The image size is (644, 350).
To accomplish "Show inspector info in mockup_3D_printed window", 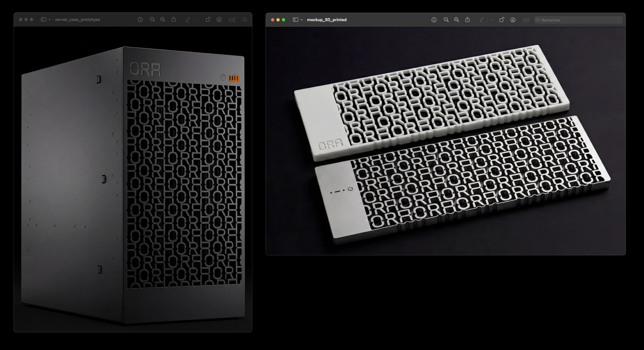I will click(x=434, y=20).
